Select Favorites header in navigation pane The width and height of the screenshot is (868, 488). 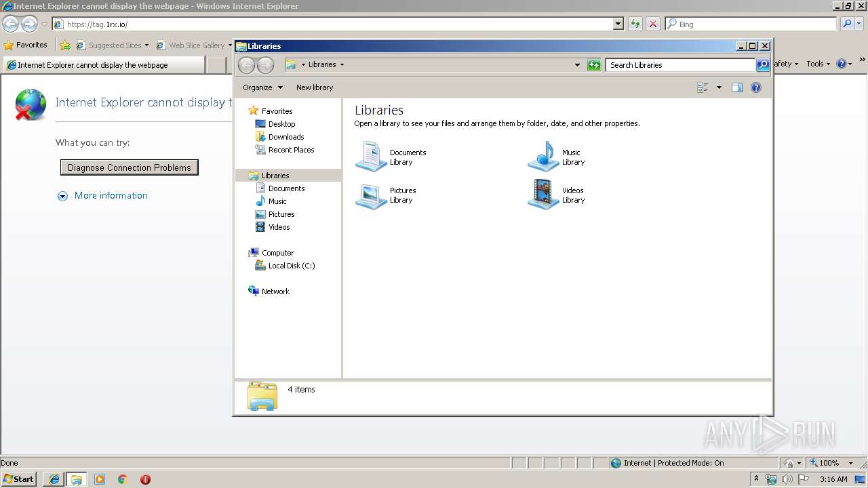pos(277,111)
